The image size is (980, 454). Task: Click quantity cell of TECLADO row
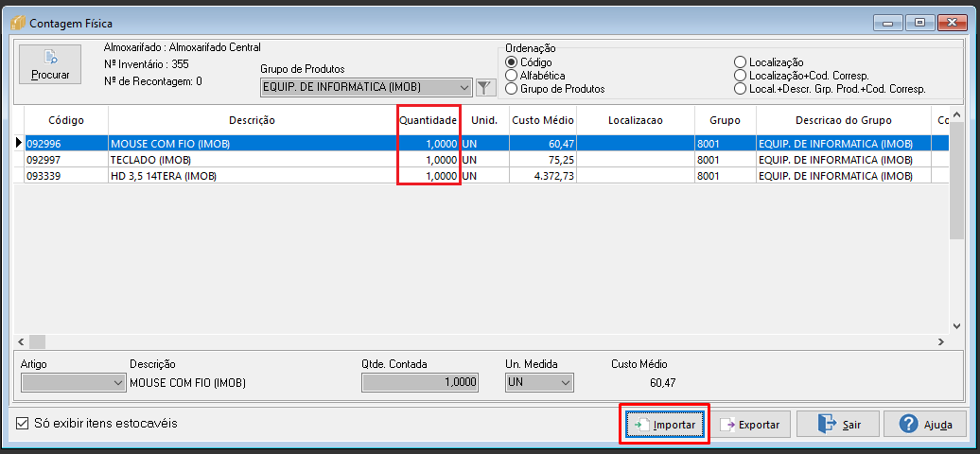click(429, 160)
